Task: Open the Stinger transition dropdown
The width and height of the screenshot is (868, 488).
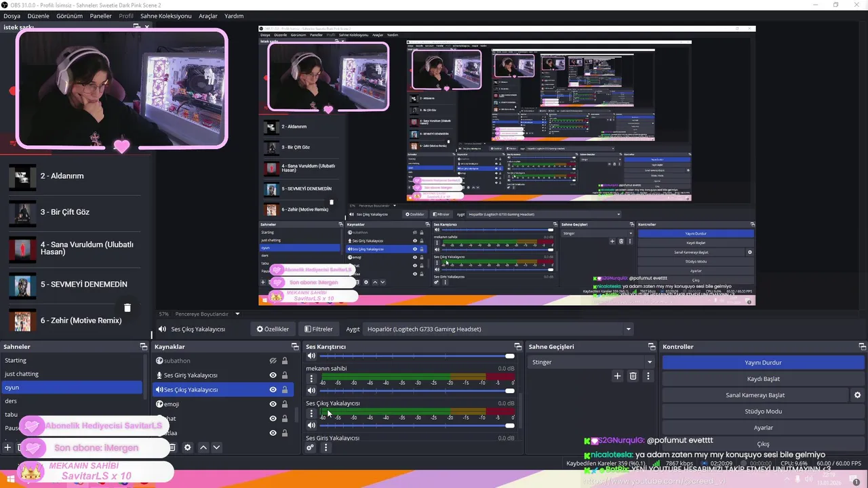Action: coord(591,362)
